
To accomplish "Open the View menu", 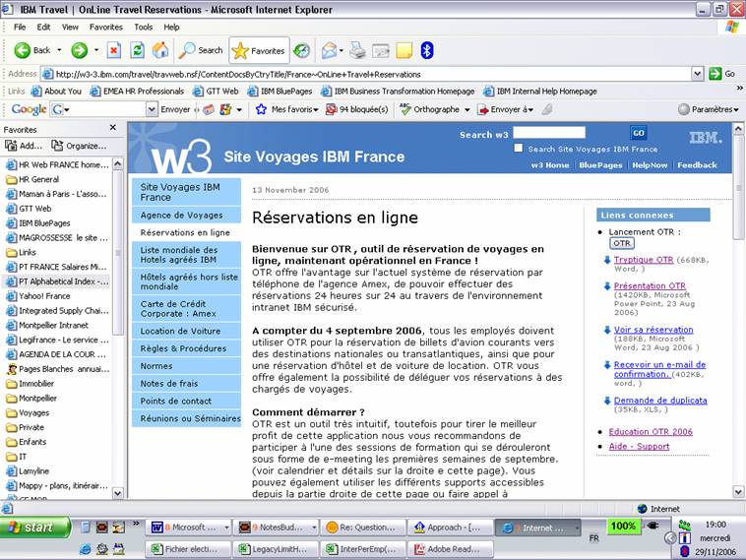I will (70, 28).
